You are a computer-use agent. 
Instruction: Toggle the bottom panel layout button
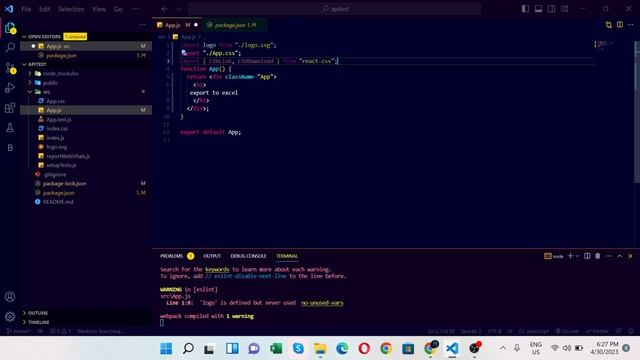click(x=538, y=9)
